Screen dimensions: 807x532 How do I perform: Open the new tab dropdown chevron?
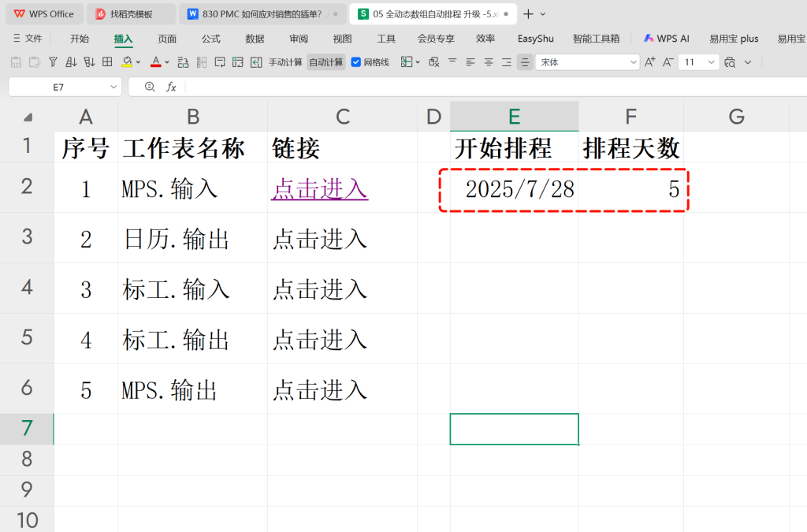click(543, 14)
